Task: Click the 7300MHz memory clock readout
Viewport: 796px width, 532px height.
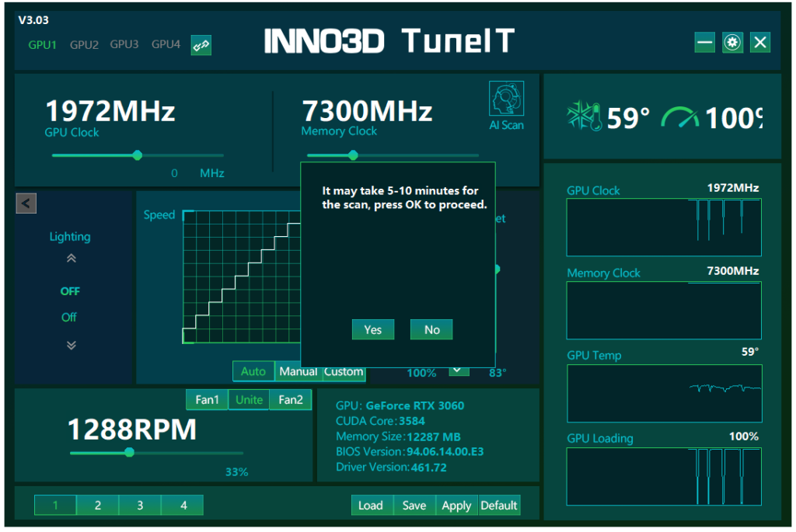Action: (367, 110)
